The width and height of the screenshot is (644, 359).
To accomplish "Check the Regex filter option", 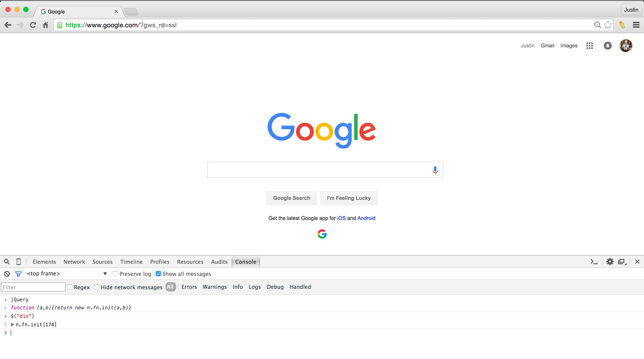I will click(x=70, y=287).
